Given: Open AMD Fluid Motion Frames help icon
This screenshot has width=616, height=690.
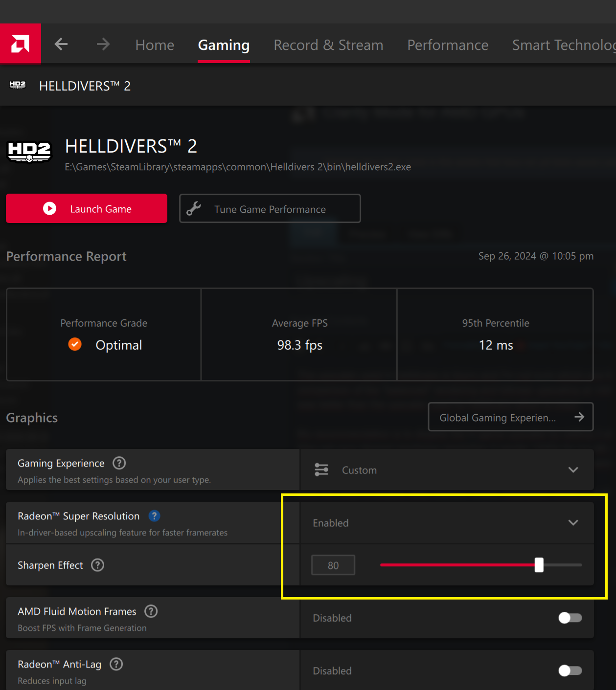Looking at the screenshot, I should tap(151, 611).
